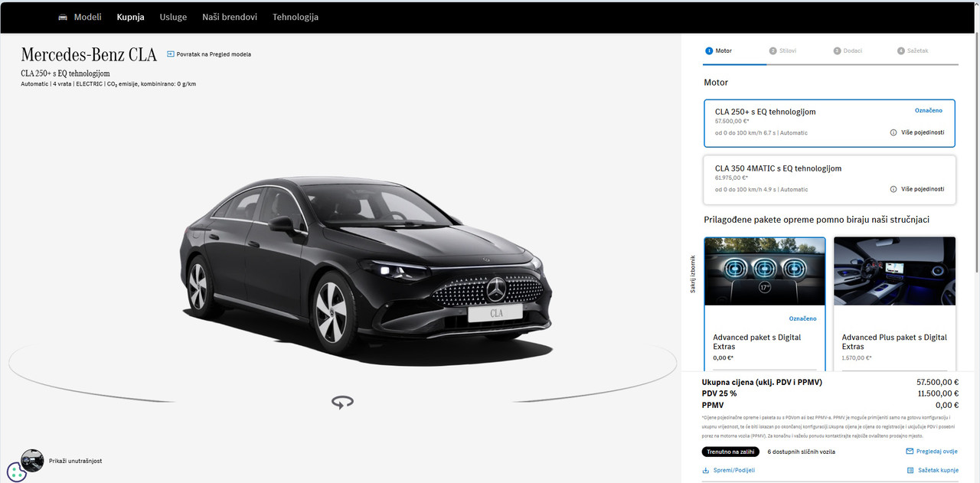Image resolution: width=980 pixels, height=483 pixels.
Task: Open the Usluge menu
Action: click(173, 17)
